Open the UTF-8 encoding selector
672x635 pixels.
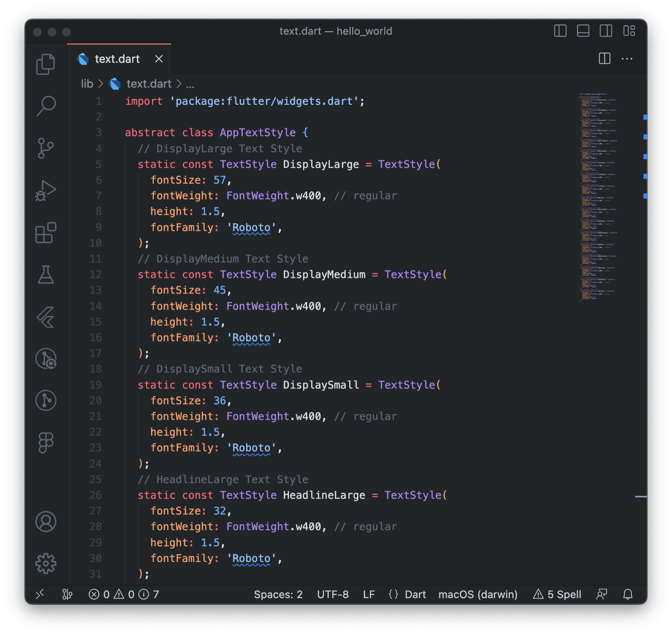[x=333, y=594]
